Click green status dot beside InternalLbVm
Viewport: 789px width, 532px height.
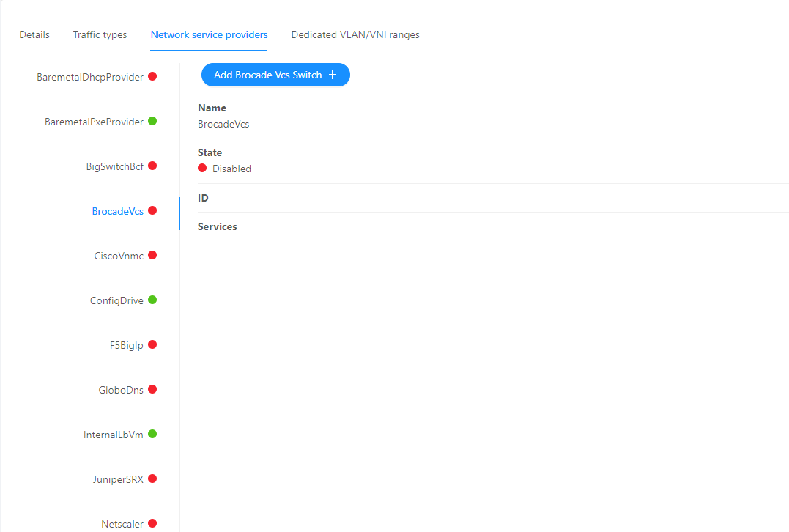152,434
